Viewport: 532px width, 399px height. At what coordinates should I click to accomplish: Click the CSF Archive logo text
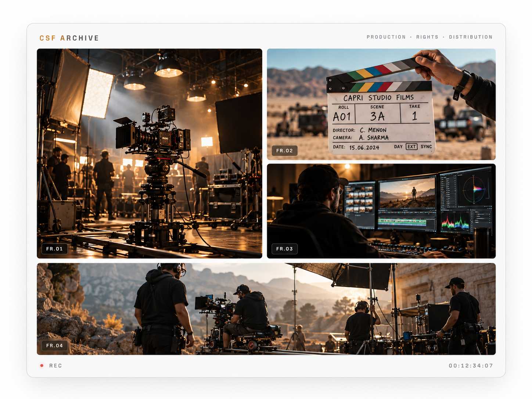[x=69, y=38]
